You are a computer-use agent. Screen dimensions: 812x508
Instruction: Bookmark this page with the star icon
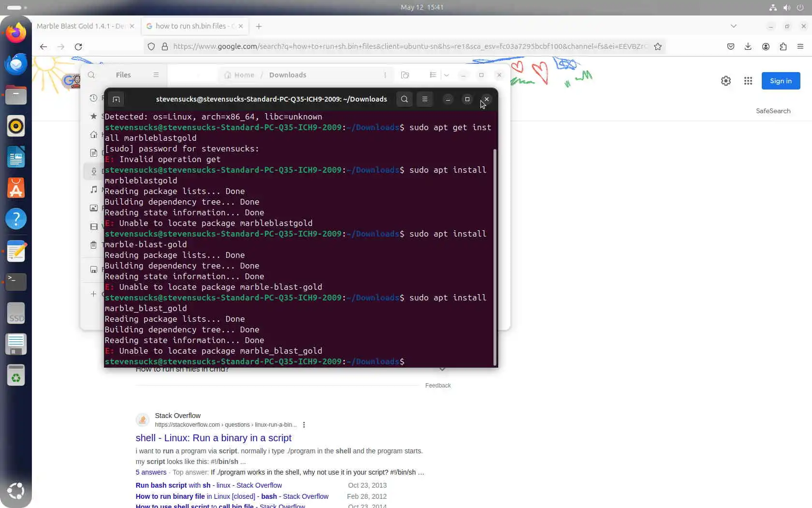pyautogui.click(x=658, y=46)
